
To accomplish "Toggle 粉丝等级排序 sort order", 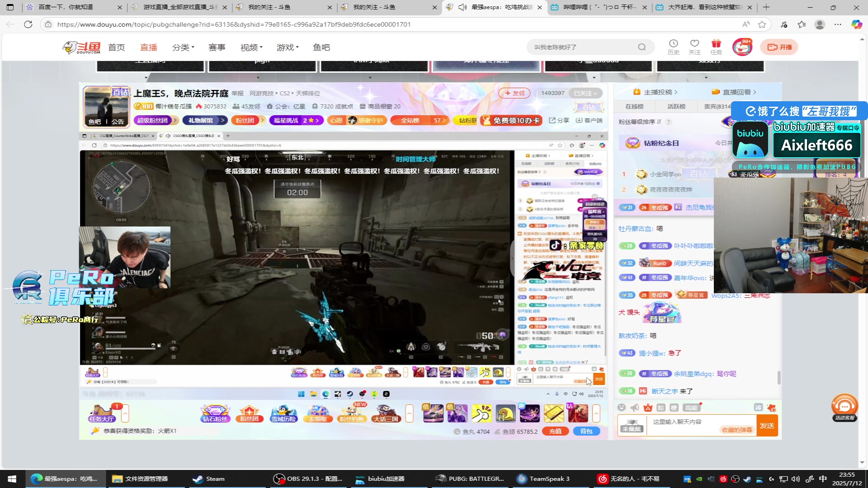I will [x=640, y=122].
